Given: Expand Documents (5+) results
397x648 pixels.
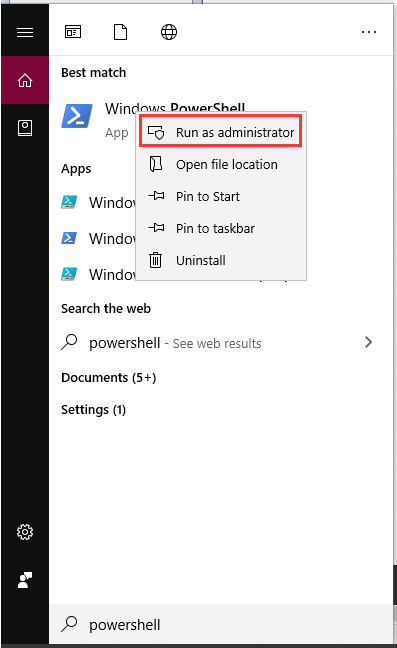Looking at the screenshot, I should click(x=109, y=377).
